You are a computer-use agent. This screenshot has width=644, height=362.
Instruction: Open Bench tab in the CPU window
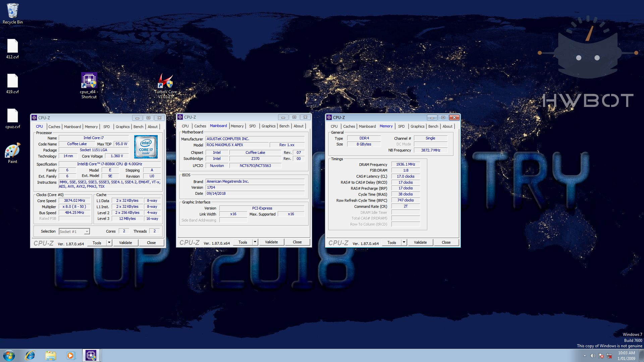click(138, 127)
